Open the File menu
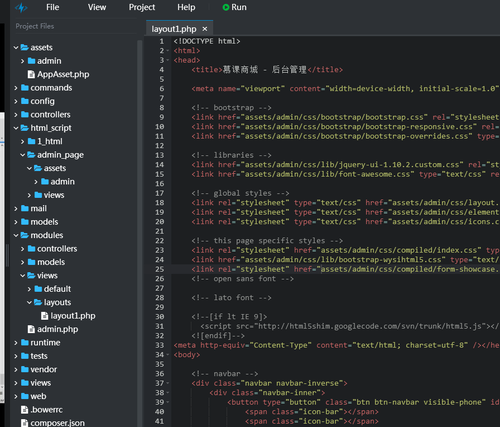The height and width of the screenshot is (427, 500). [x=53, y=7]
